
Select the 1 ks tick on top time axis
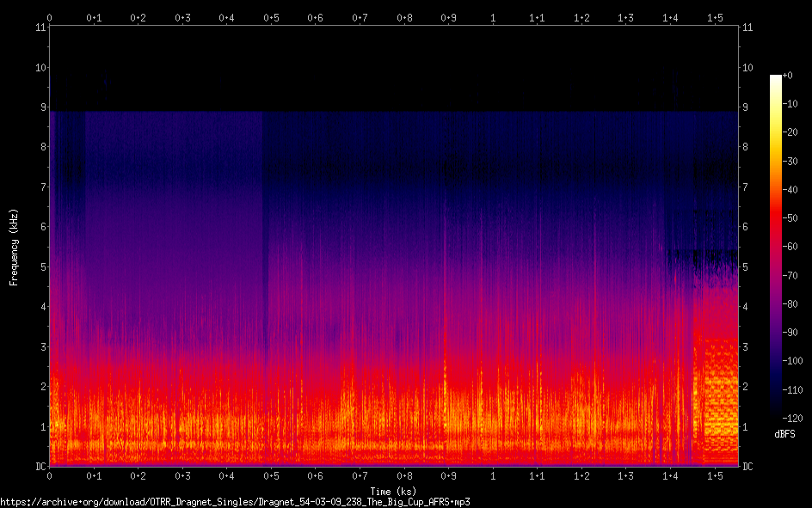click(493, 17)
